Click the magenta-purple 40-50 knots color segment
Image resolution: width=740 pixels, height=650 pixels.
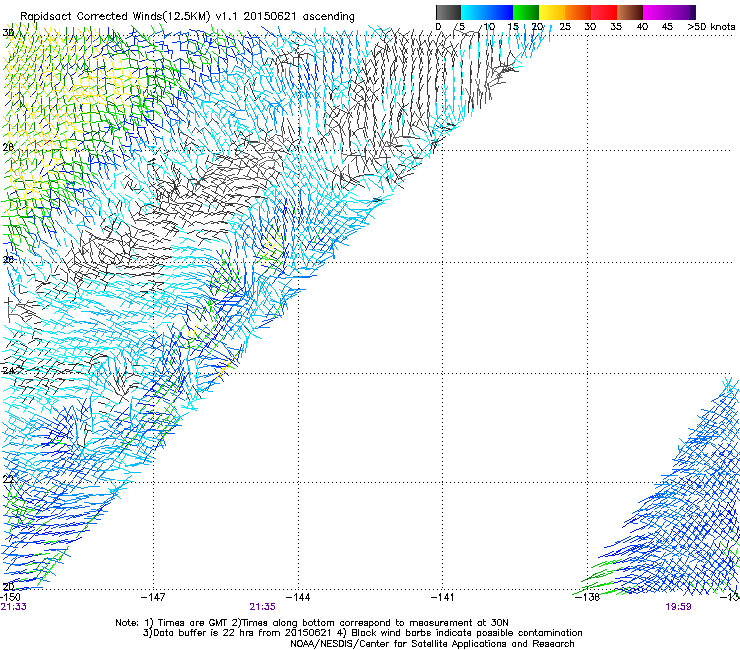click(669, 12)
